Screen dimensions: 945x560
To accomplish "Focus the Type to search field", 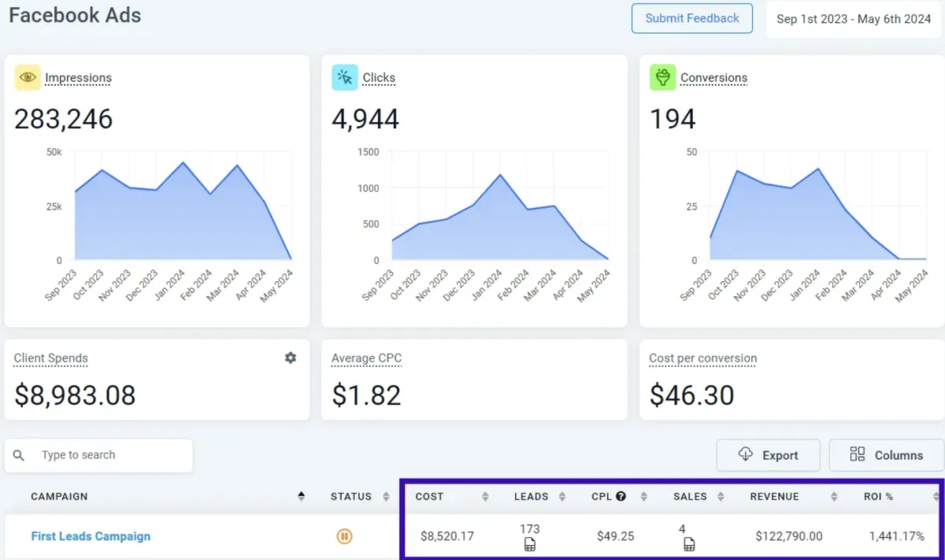I will click(x=98, y=455).
